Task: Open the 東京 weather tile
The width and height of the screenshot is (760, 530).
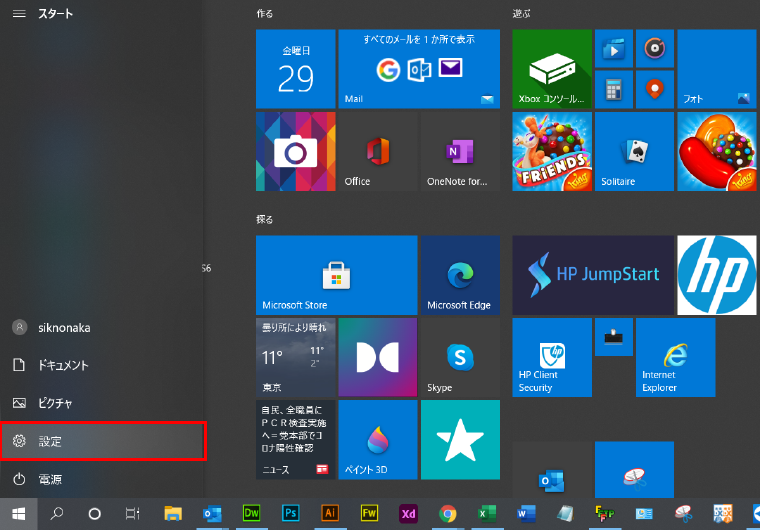Action: [x=296, y=357]
